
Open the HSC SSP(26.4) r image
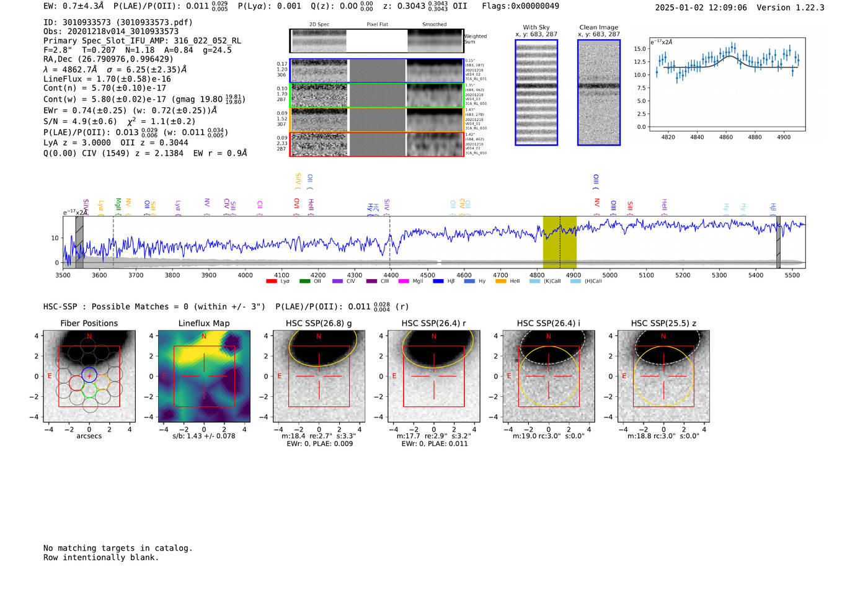[x=434, y=376]
